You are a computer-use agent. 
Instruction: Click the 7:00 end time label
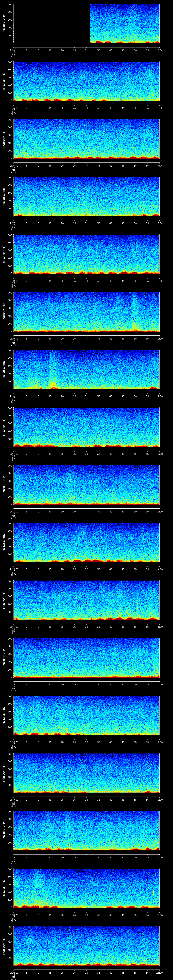(160, 166)
